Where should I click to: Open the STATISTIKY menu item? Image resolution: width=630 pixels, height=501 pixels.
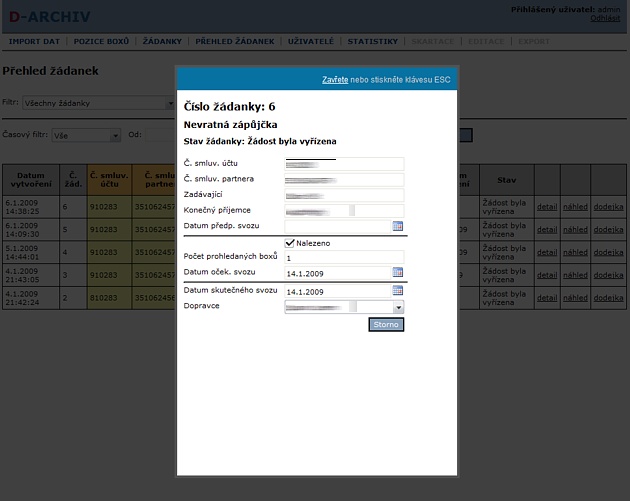coord(372,41)
